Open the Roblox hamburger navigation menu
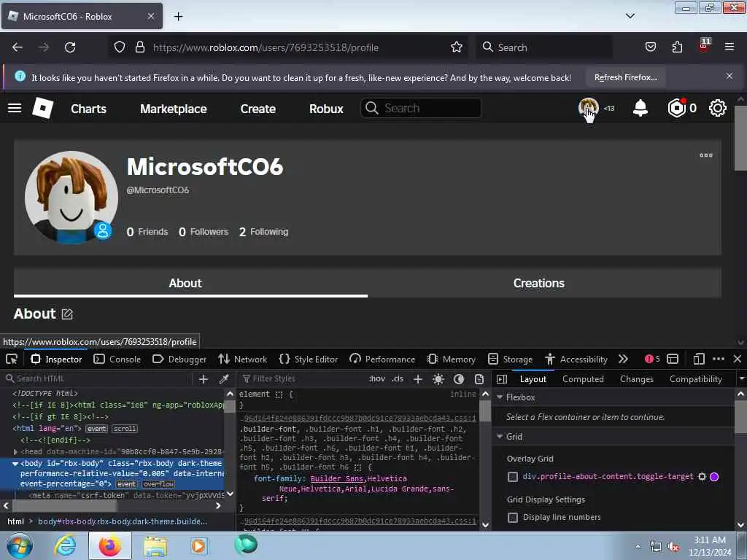 [x=15, y=108]
